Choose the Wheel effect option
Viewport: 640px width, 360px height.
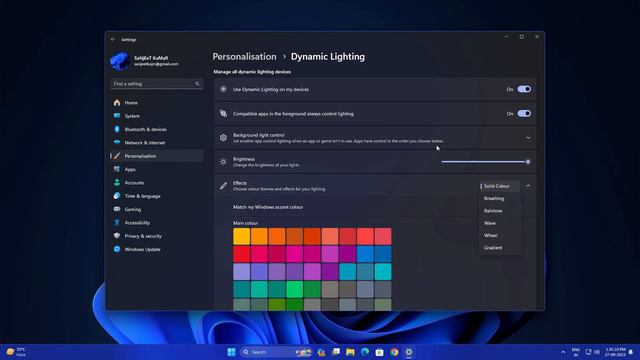coord(500,235)
